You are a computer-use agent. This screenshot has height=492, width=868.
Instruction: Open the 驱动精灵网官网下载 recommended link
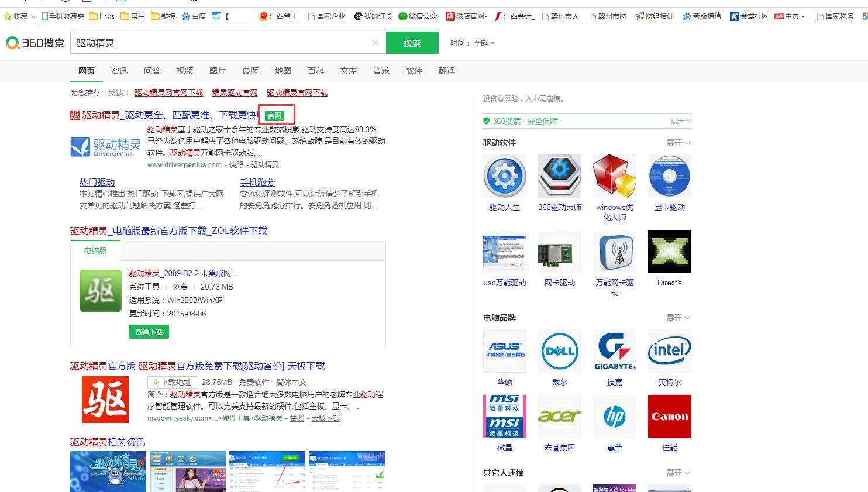click(x=168, y=92)
